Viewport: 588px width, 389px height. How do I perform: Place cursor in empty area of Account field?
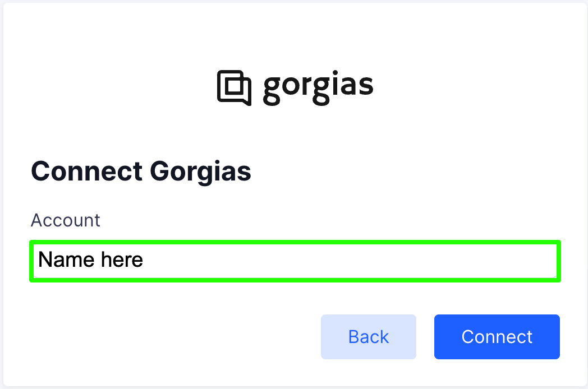[x=349, y=261]
